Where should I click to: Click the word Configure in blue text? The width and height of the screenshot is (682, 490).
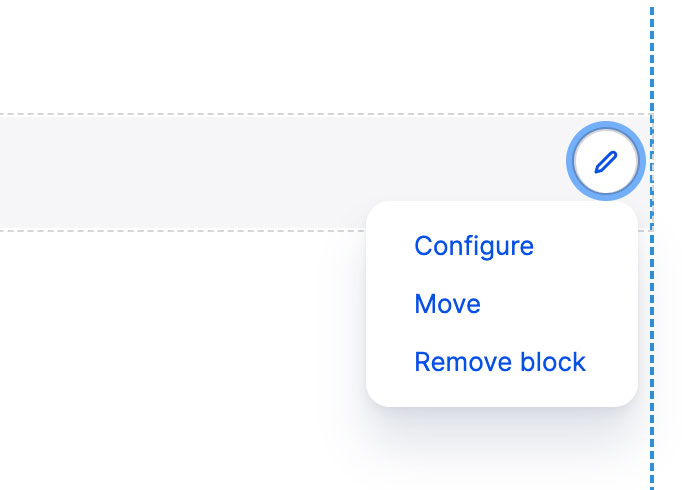click(x=474, y=246)
